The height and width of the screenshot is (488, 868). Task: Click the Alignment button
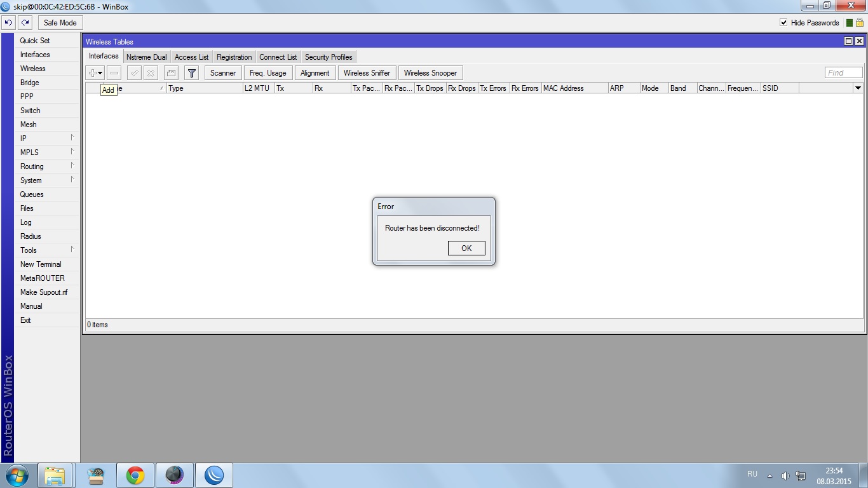pyautogui.click(x=315, y=73)
